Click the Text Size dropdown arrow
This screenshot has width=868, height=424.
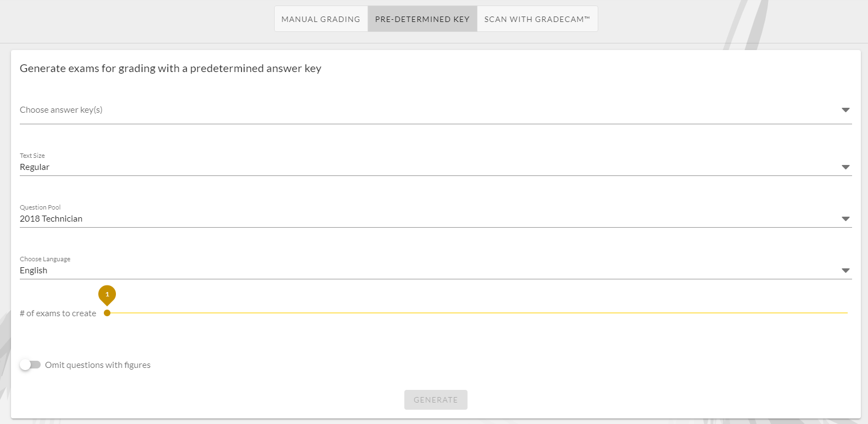coord(845,167)
